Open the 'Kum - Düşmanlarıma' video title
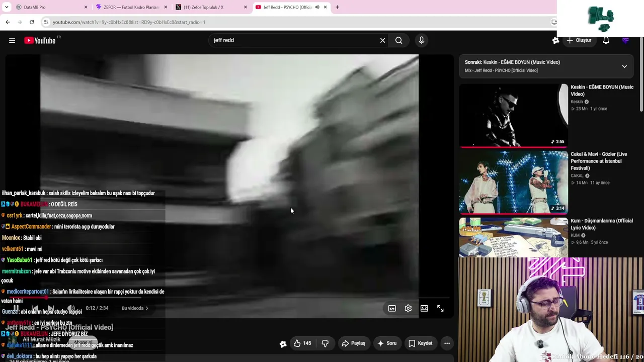The width and height of the screenshot is (644, 362). click(x=602, y=224)
